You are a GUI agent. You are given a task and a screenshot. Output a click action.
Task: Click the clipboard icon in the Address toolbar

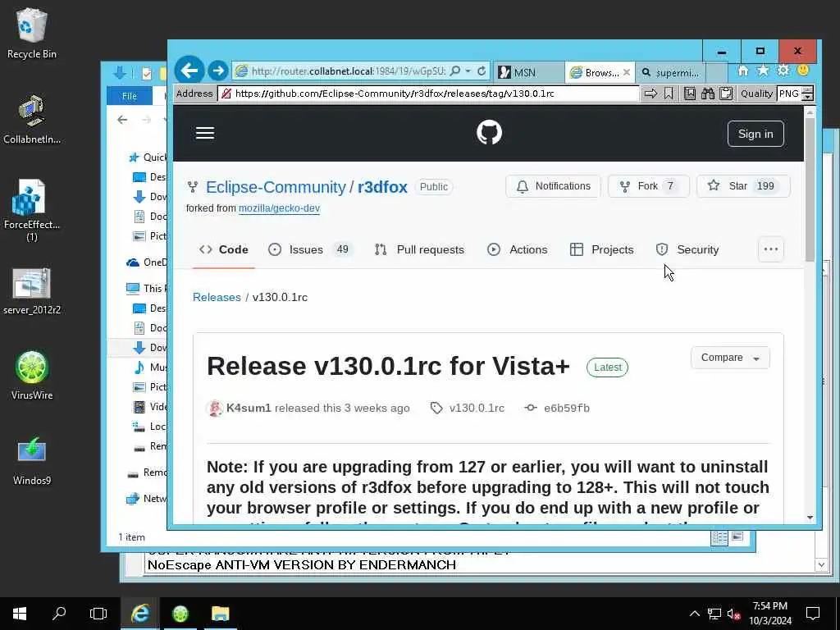(726, 94)
